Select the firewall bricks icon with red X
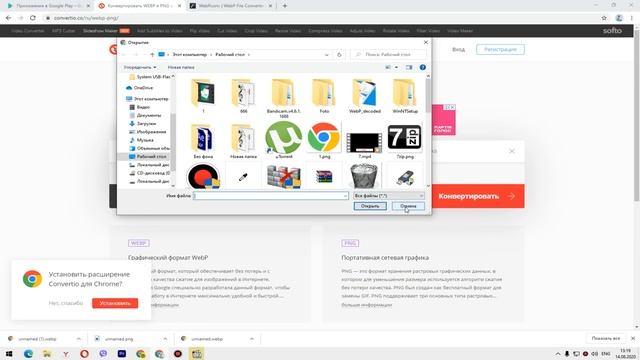Image resolution: width=640 pixels, height=360 pixels. [x=284, y=176]
